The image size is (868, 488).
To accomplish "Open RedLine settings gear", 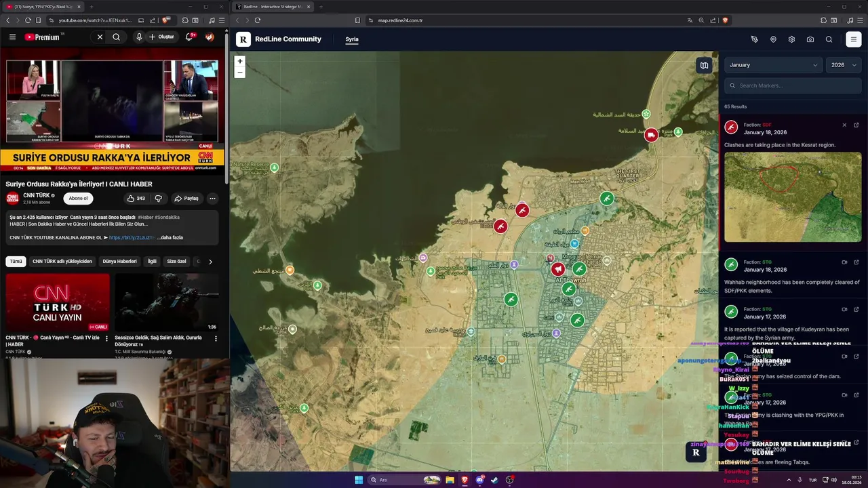I will point(791,39).
